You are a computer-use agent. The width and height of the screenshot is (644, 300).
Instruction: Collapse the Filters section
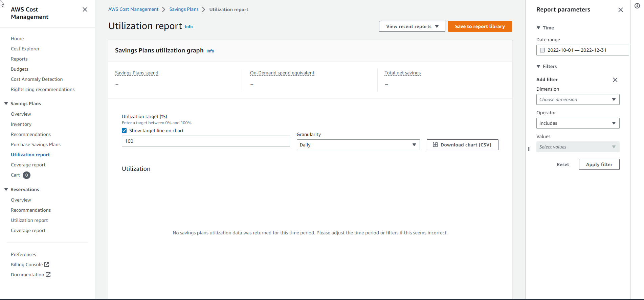538,66
